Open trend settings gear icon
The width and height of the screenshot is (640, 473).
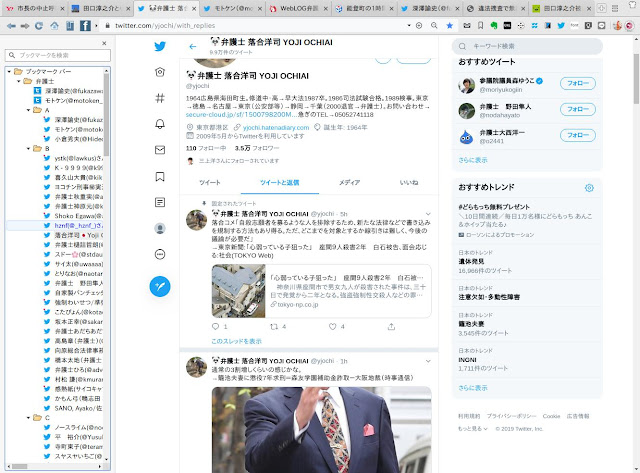tap(589, 188)
